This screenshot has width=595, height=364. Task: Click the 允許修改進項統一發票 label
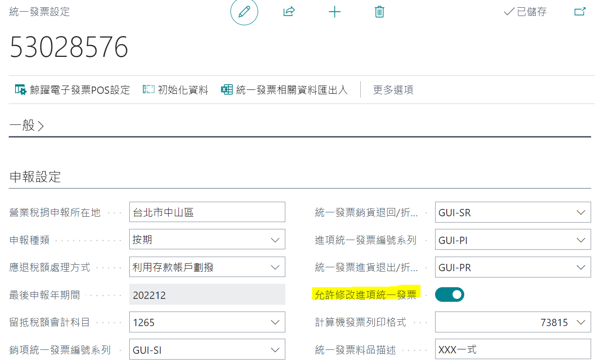point(366,294)
